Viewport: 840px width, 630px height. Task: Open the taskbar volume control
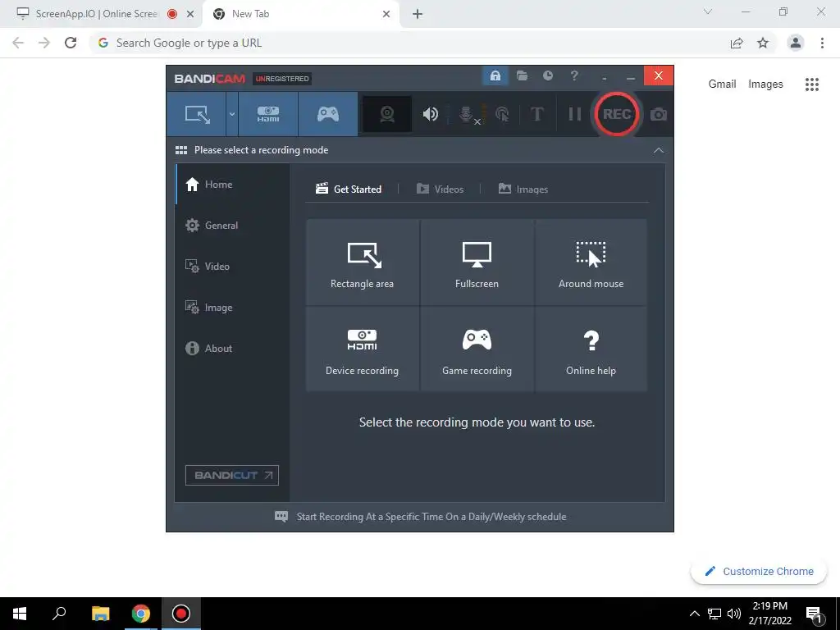coord(734,614)
